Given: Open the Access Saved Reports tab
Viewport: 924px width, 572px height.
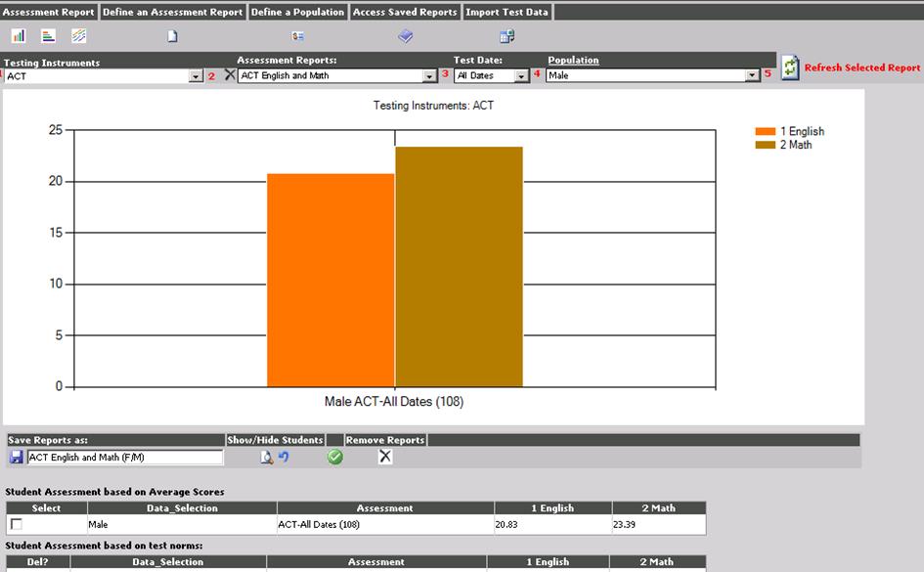Looking at the screenshot, I should pyautogui.click(x=404, y=12).
